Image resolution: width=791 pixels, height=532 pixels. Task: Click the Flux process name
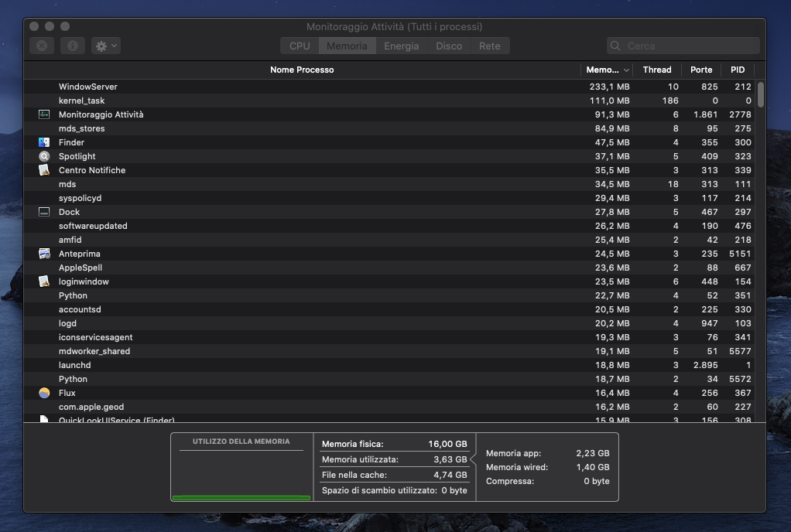[67, 393]
